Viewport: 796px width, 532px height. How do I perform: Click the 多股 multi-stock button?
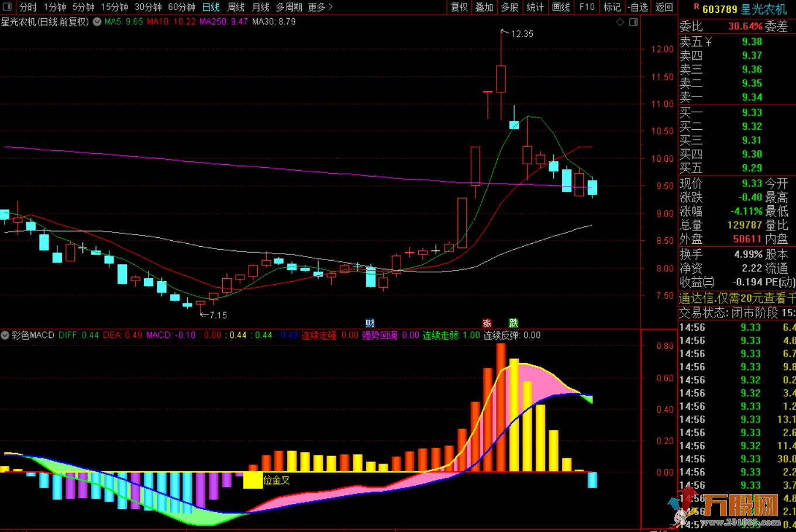click(x=509, y=7)
